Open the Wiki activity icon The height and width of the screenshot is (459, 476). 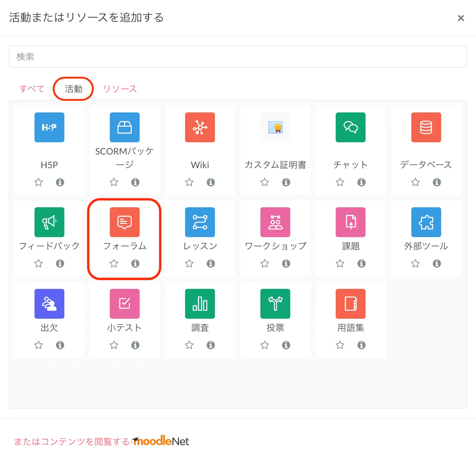200,127
